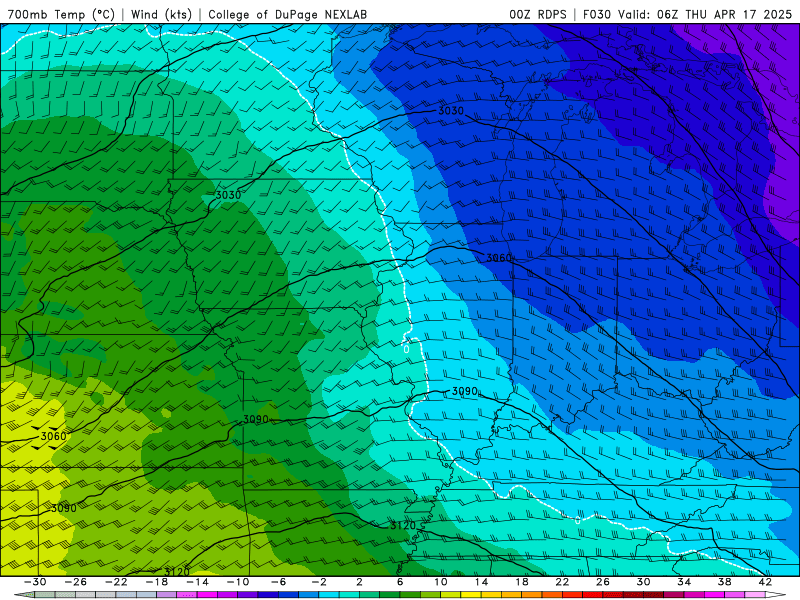
Task: Click the "-6" color scale value
Action: pos(278,582)
